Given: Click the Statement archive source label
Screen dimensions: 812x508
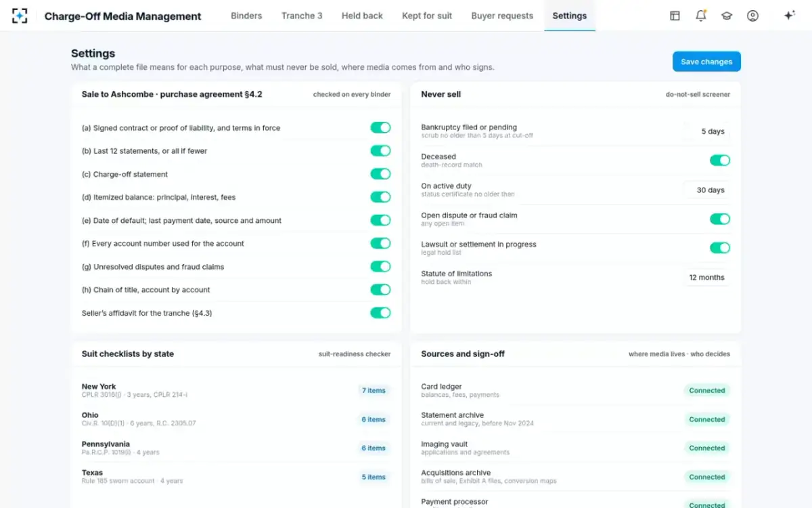Looking at the screenshot, I should pos(452,415).
